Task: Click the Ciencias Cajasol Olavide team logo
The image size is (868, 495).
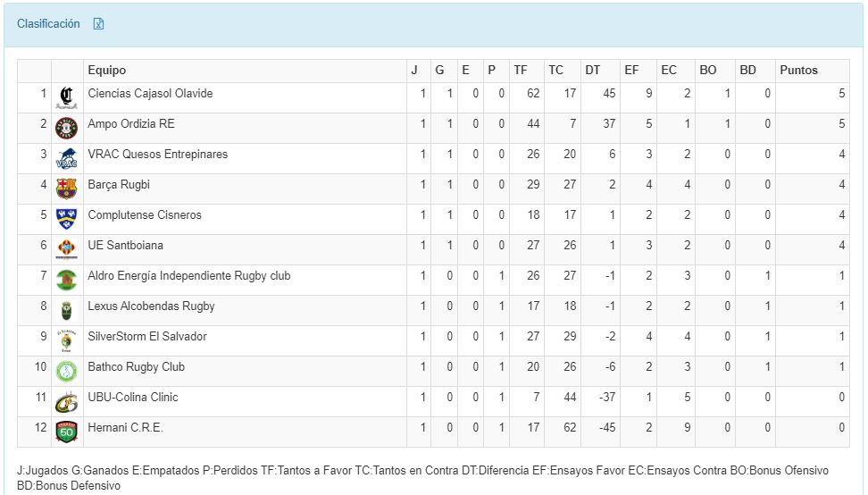Action: [66, 97]
